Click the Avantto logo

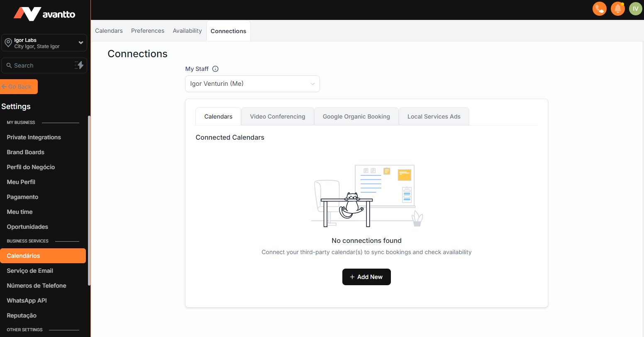pyautogui.click(x=44, y=14)
